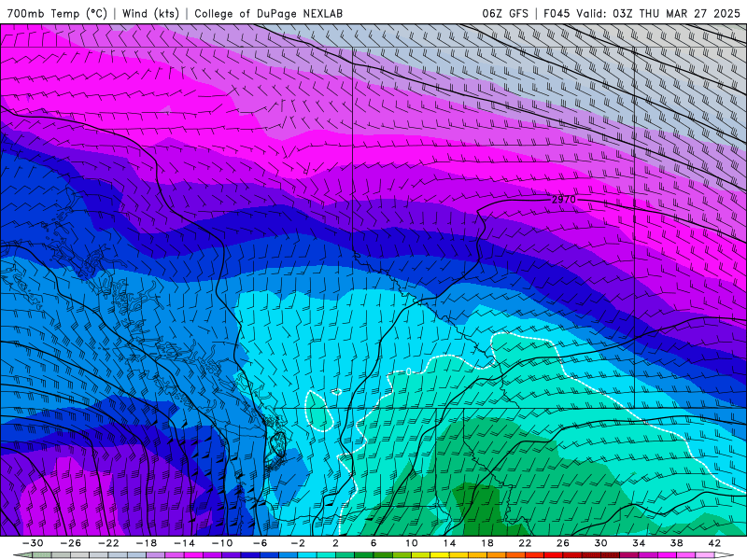The width and height of the screenshot is (747, 560).
Task: Click the "34" colorbar tick label
Action: tap(639, 543)
